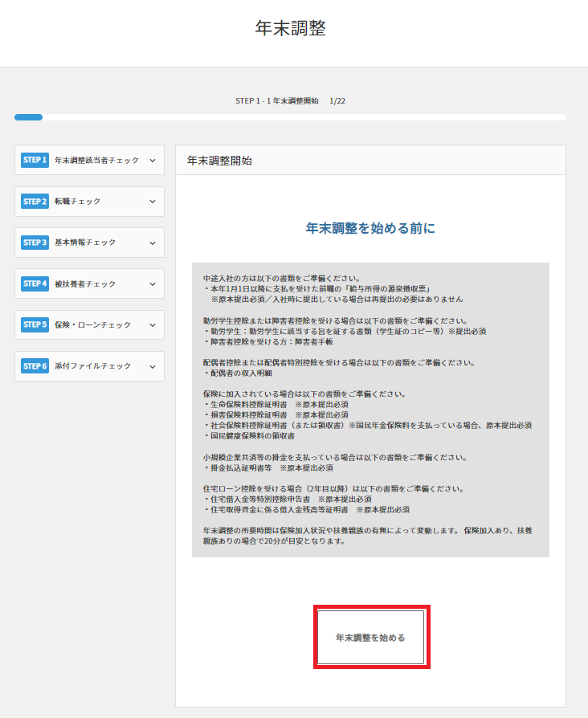Select the STEP 5 badge icon
Screen dimensions: 588x718
[x=35, y=324]
